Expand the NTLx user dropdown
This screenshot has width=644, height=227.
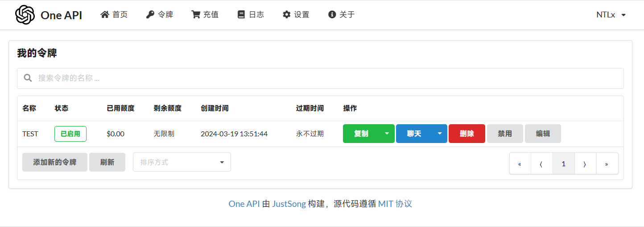(x=611, y=15)
